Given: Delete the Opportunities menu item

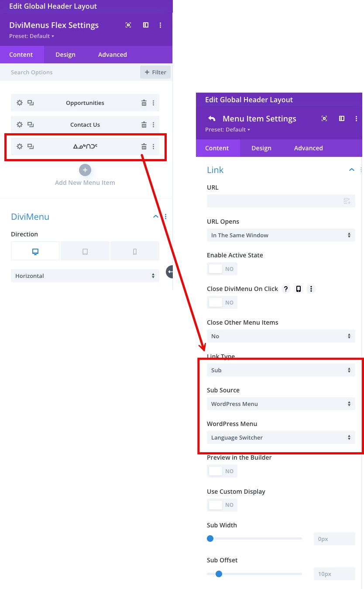Looking at the screenshot, I should coord(144,103).
